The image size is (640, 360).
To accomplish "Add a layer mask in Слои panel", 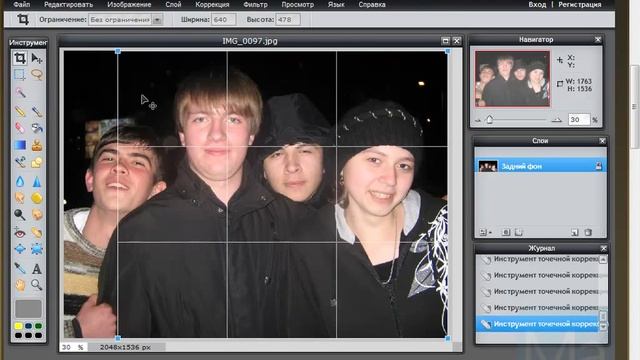I will [x=505, y=232].
